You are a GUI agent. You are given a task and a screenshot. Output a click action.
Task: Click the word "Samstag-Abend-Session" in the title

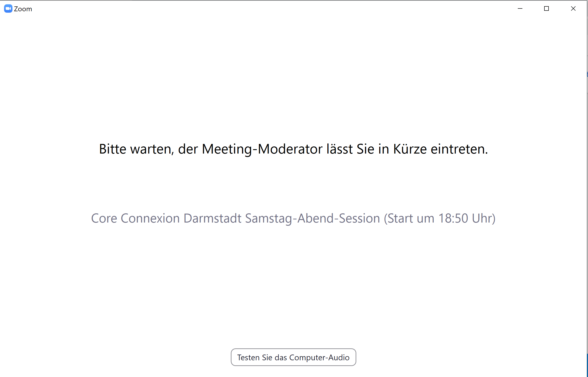(312, 218)
